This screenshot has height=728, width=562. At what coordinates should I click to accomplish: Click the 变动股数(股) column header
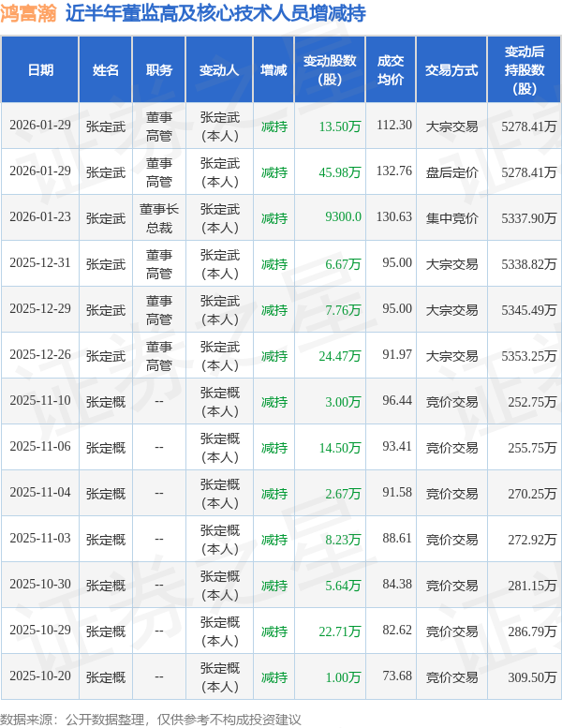330,70
